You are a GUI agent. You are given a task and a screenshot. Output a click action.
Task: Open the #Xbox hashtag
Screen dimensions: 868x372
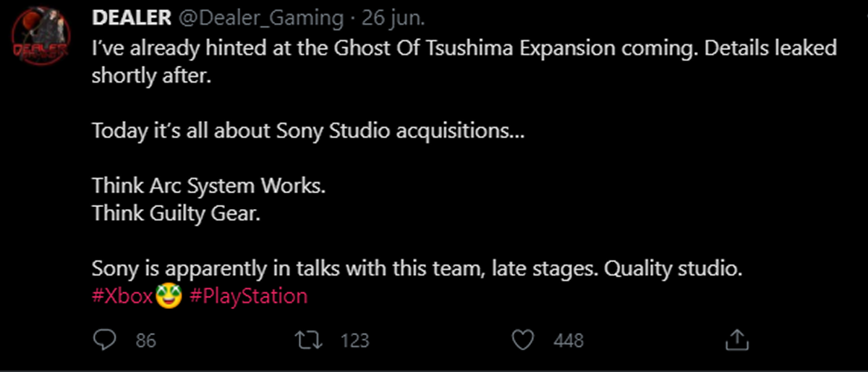click(x=122, y=296)
